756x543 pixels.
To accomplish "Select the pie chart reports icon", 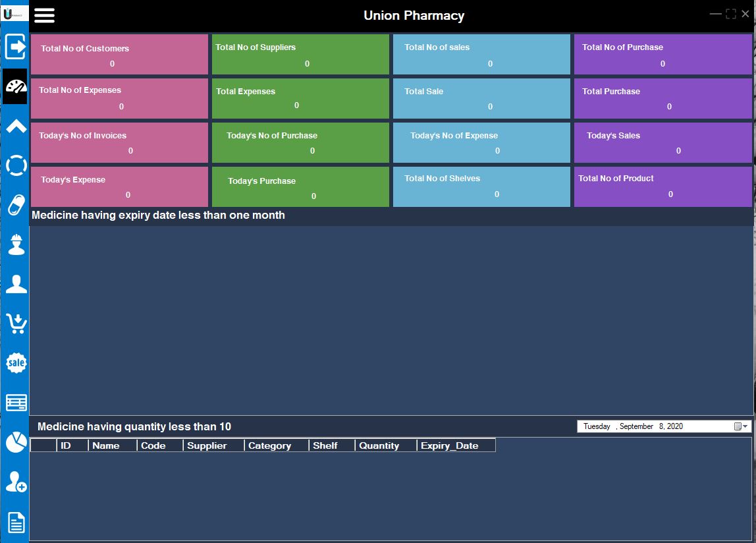I will pos(16,442).
